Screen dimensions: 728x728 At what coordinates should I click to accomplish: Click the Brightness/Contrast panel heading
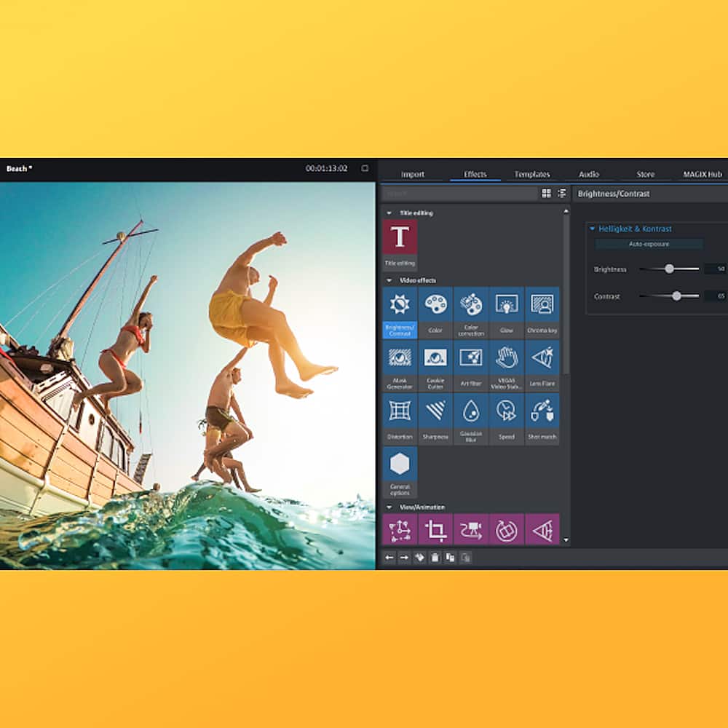[x=613, y=194]
